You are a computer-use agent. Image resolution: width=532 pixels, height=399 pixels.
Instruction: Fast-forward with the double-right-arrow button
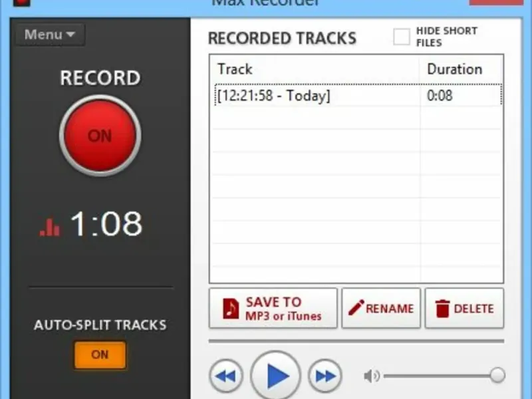(x=325, y=376)
